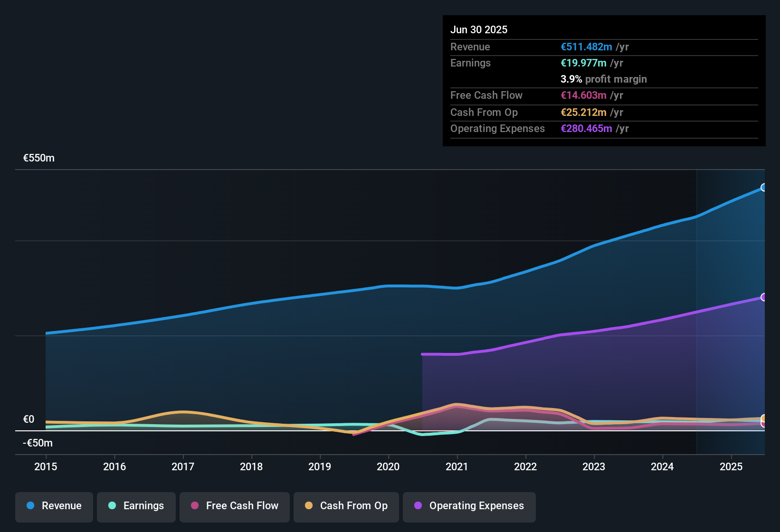This screenshot has height=532, width=780.
Task: Toggle the Earnings series in the legend
Action: click(x=136, y=506)
